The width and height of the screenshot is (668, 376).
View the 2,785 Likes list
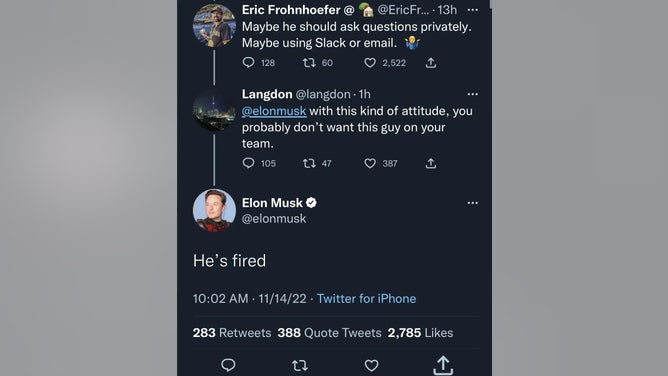point(420,333)
